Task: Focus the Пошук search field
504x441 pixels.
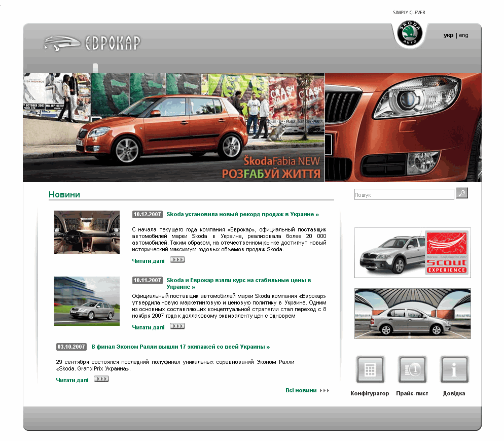Action: (x=404, y=194)
